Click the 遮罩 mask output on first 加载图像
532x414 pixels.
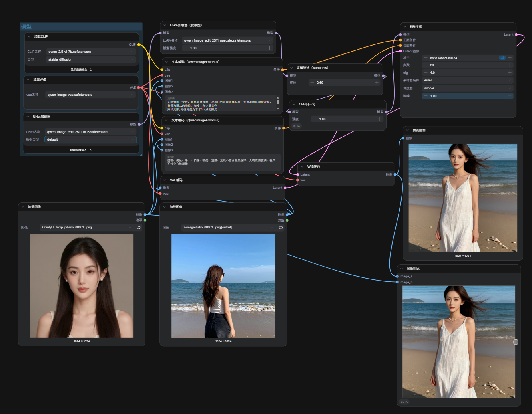pyautogui.click(x=145, y=220)
